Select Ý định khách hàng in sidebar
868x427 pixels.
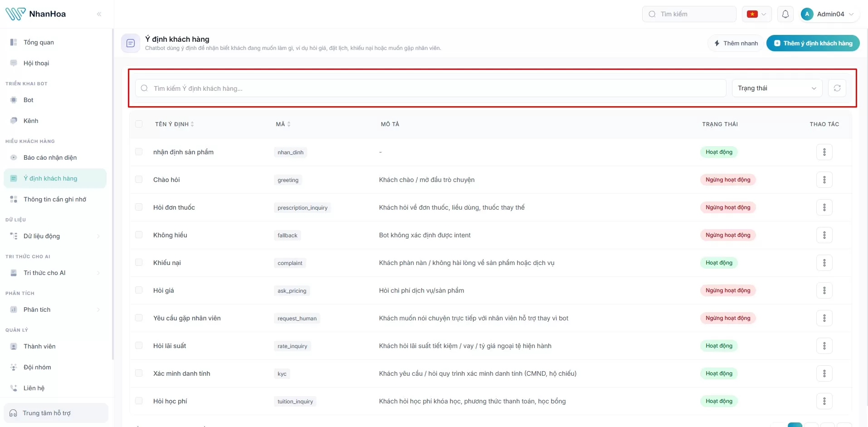click(x=55, y=178)
